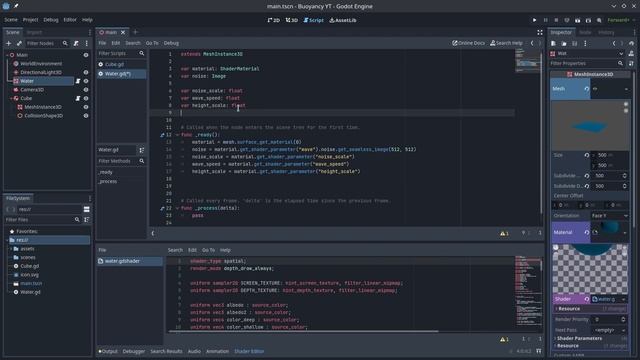Collapse the res:// folder tree
The image size is (640, 360).
7,240
